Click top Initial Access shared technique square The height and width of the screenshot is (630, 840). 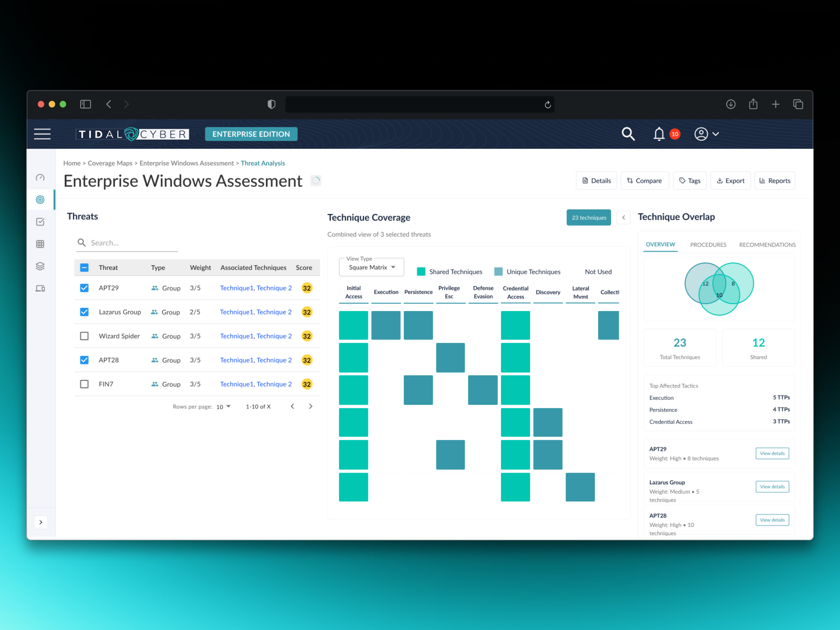pos(353,325)
